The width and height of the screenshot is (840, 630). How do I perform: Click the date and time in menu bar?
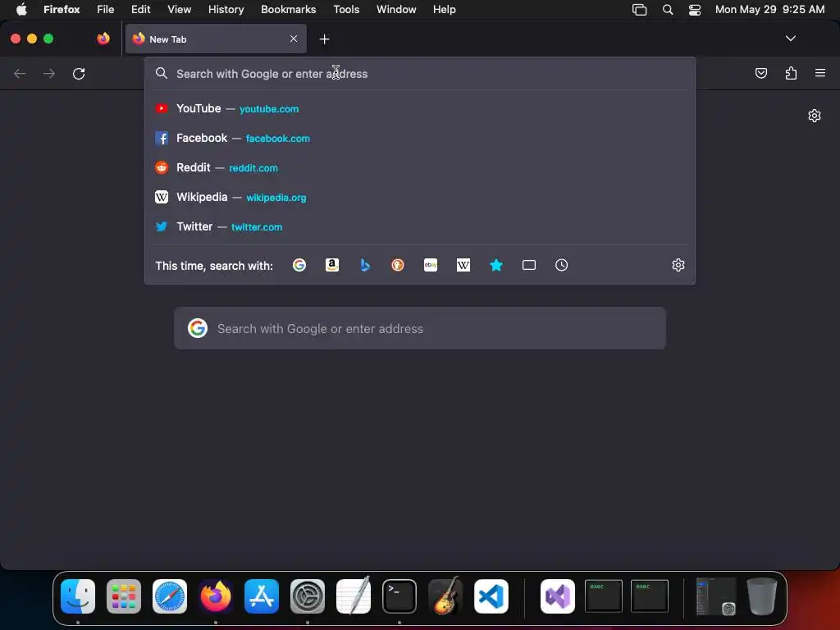coord(769,9)
